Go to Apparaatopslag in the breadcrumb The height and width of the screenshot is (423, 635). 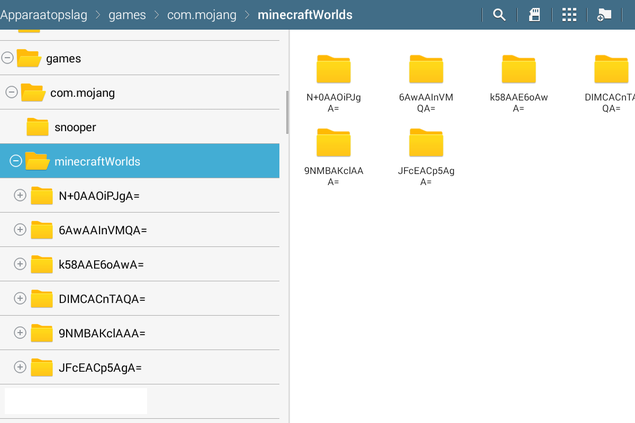click(43, 15)
